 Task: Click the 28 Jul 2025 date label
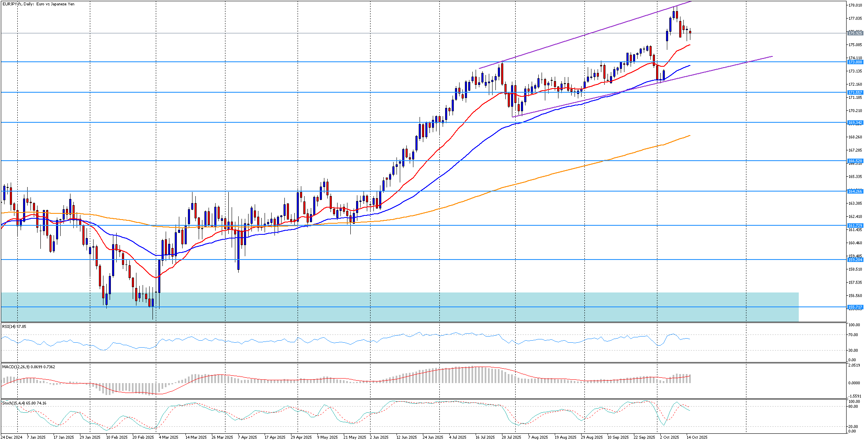pyautogui.click(x=511, y=437)
